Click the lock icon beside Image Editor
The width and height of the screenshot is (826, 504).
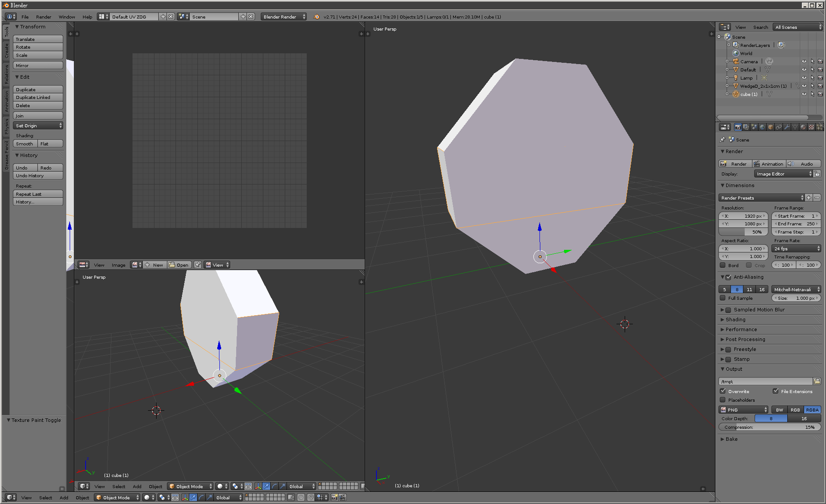817,174
